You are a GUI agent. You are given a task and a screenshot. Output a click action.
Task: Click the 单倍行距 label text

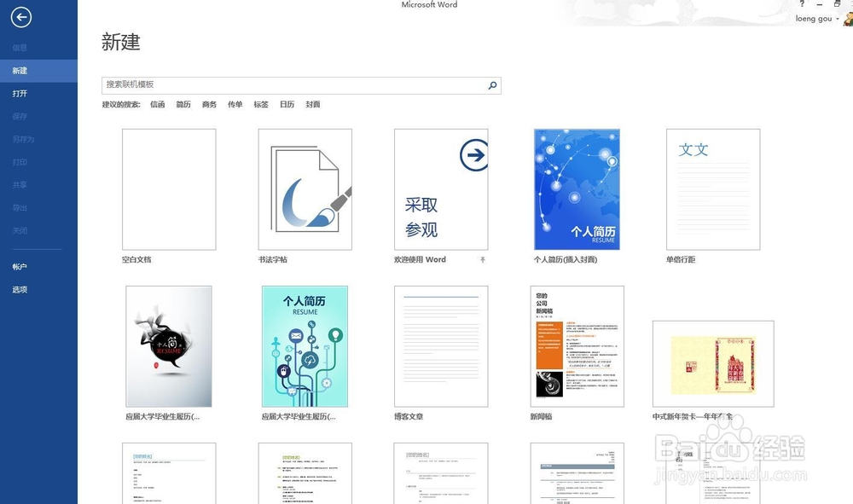point(681,260)
